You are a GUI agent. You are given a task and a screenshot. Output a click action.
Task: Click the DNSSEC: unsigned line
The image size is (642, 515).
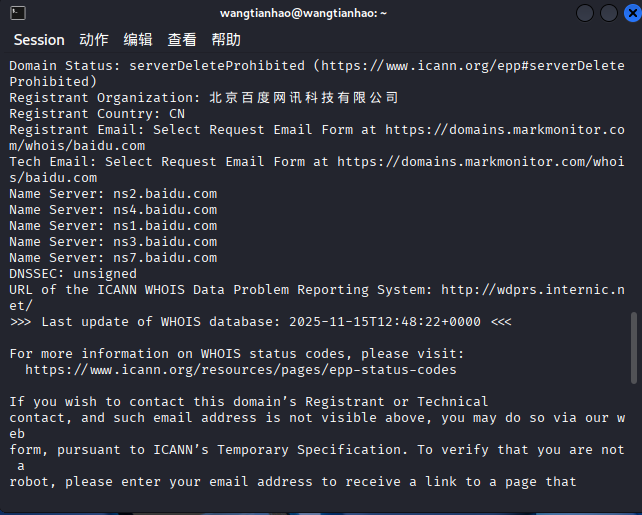coord(73,273)
